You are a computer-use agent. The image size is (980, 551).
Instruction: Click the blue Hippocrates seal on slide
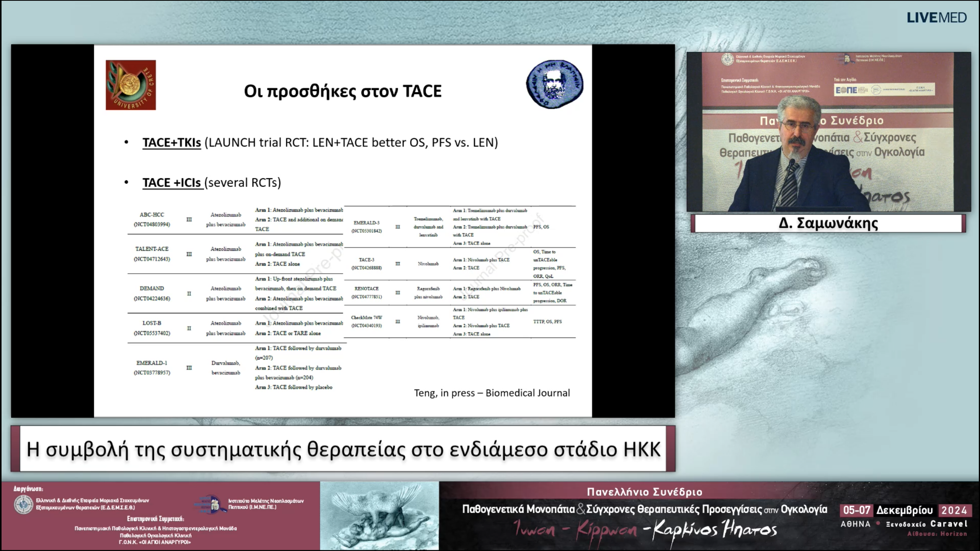pyautogui.click(x=555, y=84)
